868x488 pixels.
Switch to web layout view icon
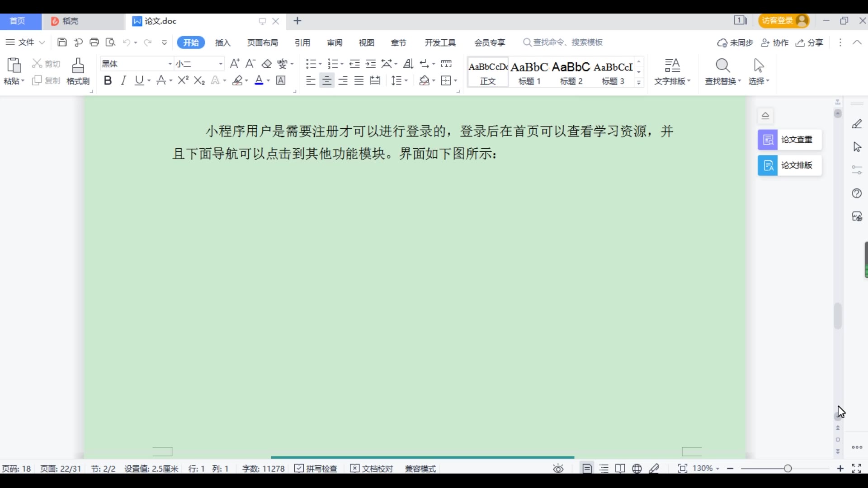click(x=637, y=469)
